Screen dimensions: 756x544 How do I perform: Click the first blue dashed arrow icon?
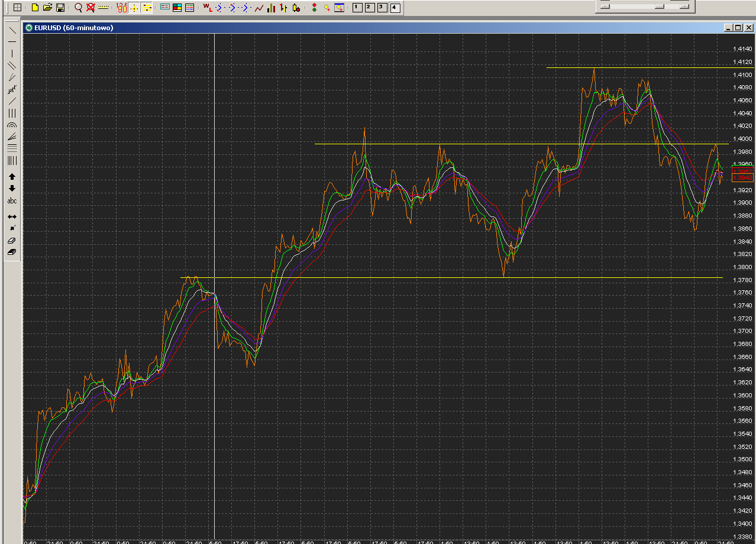click(x=219, y=8)
